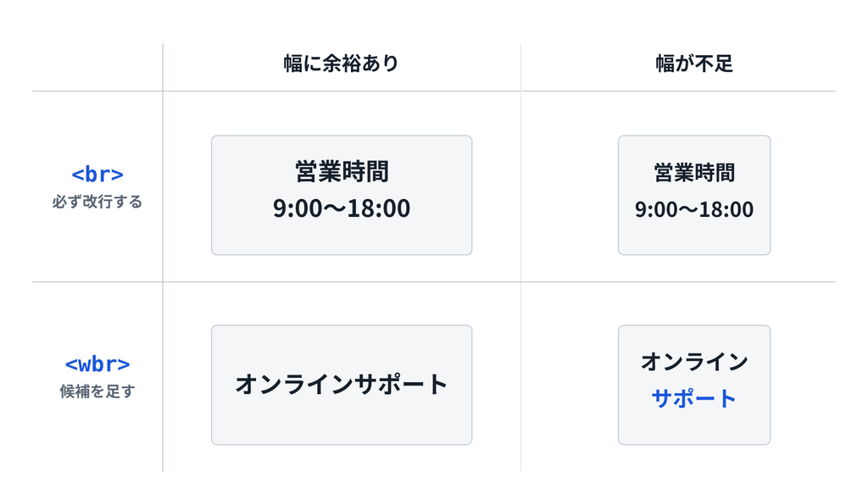Select the blue <wbr> tag label
The image size is (868, 488).
click(97, 364)
